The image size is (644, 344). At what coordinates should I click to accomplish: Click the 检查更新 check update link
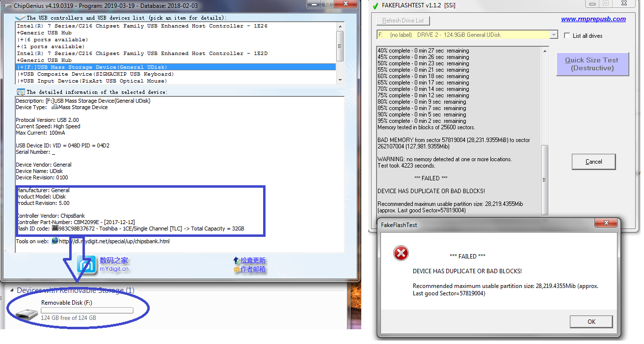pyautogui.click(x=253, y=260)
